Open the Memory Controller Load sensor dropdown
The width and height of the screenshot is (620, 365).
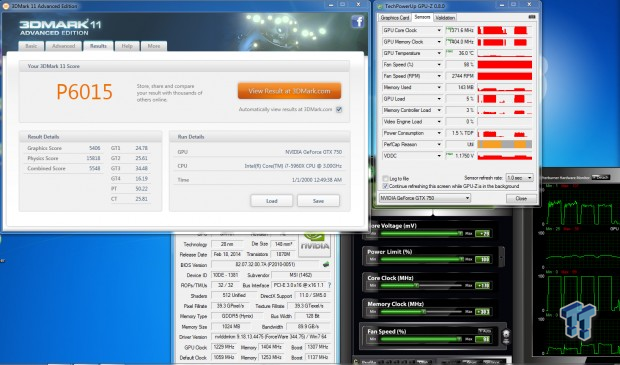(439, 110)
